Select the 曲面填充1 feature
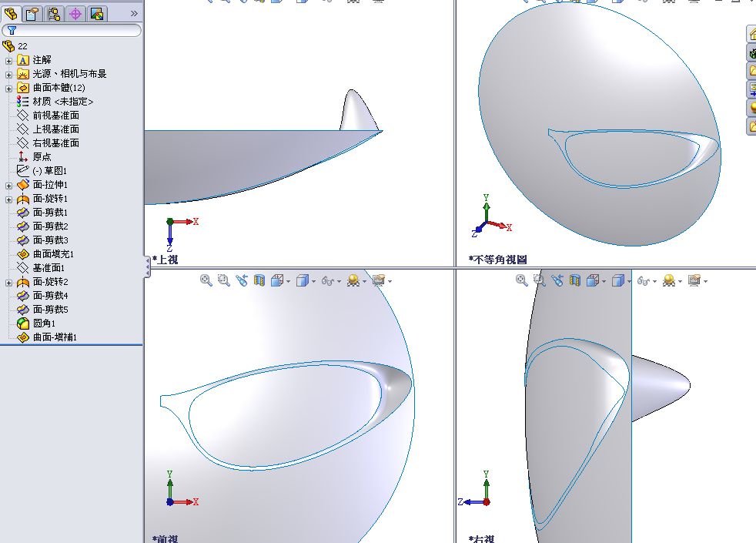The image size is (756, 543). click(x=45, y=254)
